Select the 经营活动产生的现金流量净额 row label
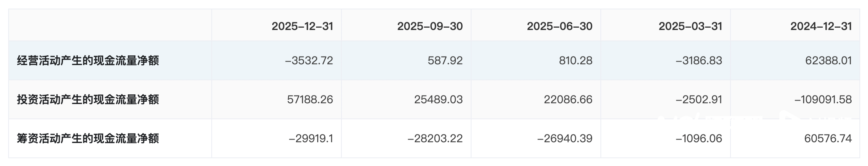 tap(88, 61)
